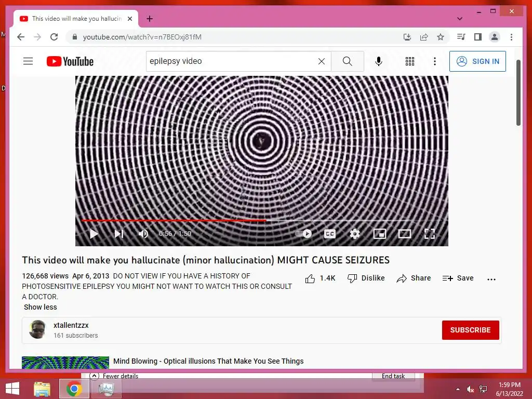Viewport: 532px width, 399px height.
Task: Open Chrome three-dot menu
Action: (x=511, y=37)
